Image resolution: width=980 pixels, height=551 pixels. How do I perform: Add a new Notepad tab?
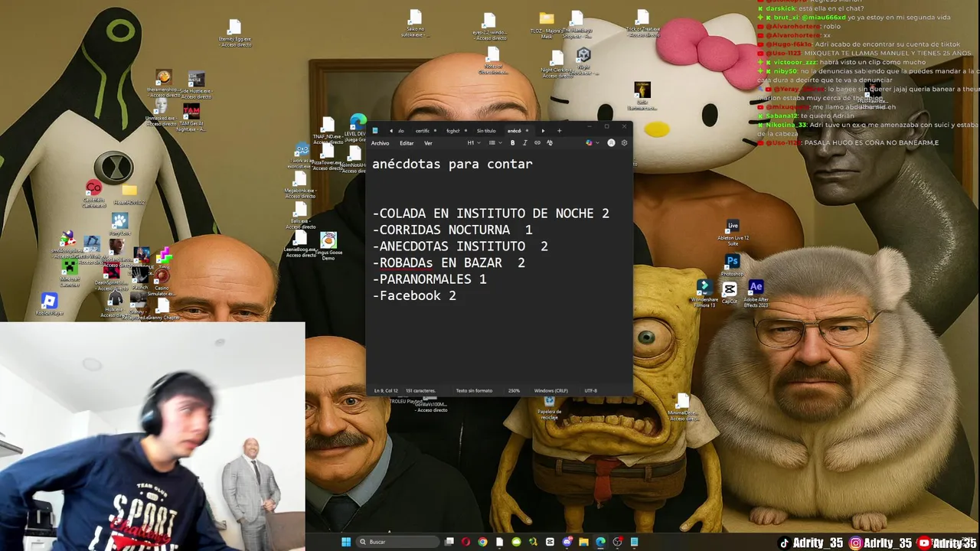(560, 131)
